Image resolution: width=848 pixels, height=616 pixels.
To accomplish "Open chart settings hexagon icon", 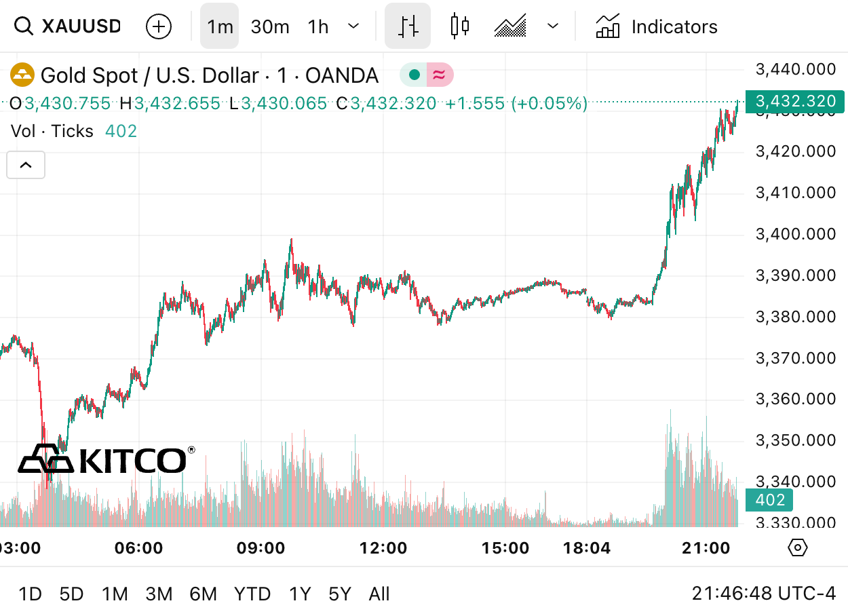I will coord(798,547).
